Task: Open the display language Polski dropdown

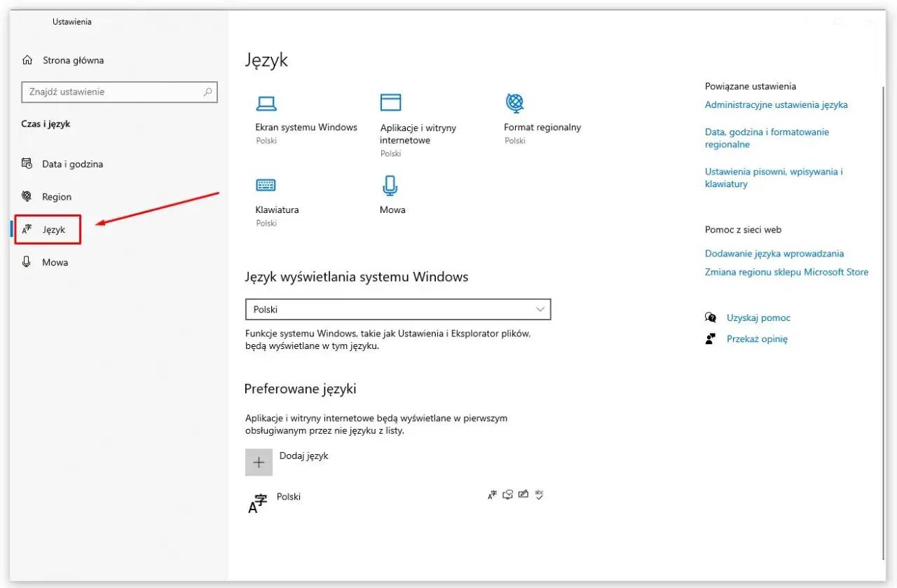Action: 398,309
